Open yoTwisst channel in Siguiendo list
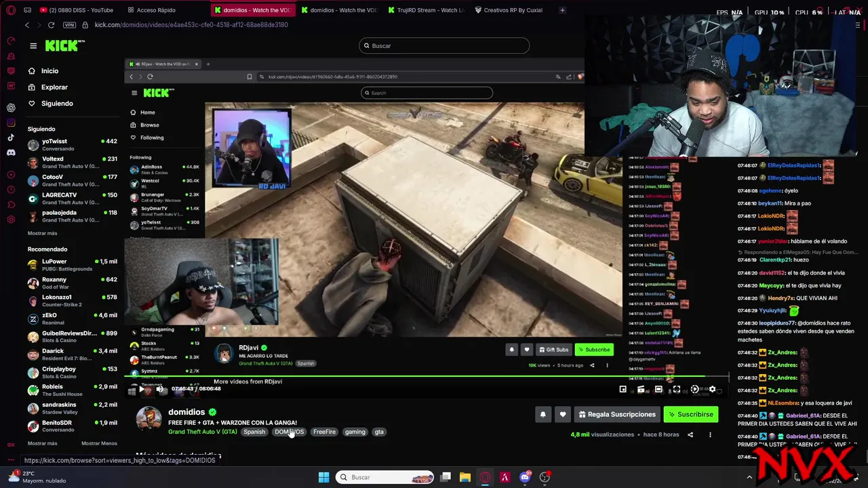The height and width of the screenshot is (488, 868). 73,144
